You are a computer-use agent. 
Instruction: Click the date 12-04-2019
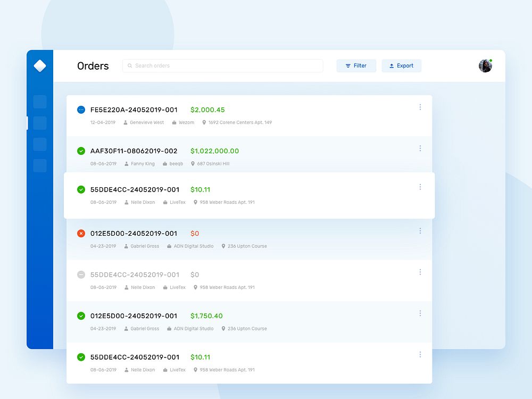(x=103, y=122)
